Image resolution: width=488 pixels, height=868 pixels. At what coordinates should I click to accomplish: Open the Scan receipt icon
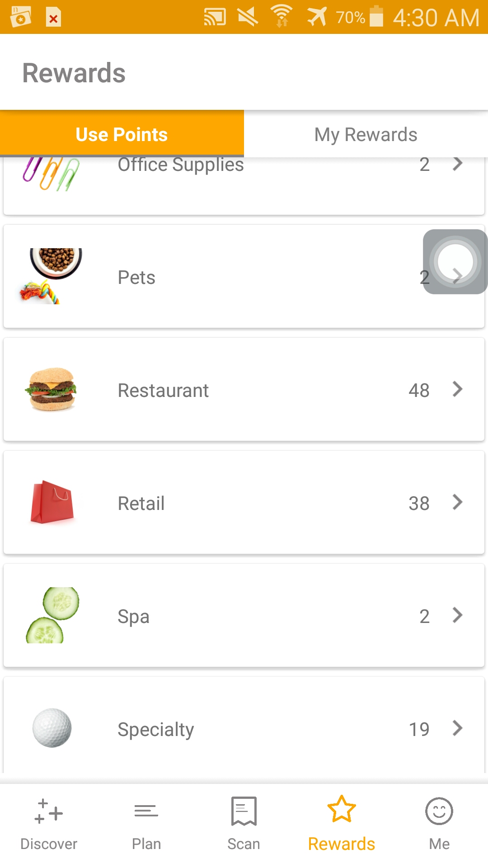tap(244, 811)
